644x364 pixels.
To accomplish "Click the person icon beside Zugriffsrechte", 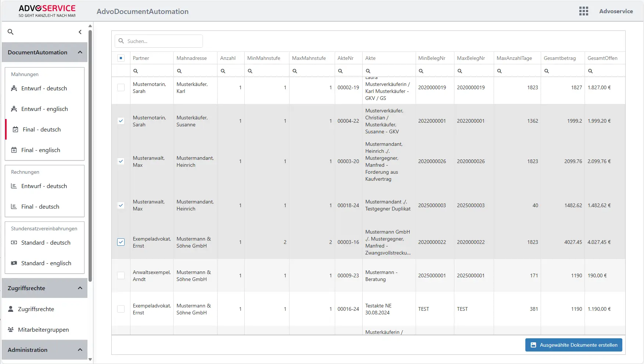I will pyautogui.click(x=11, y=309).
